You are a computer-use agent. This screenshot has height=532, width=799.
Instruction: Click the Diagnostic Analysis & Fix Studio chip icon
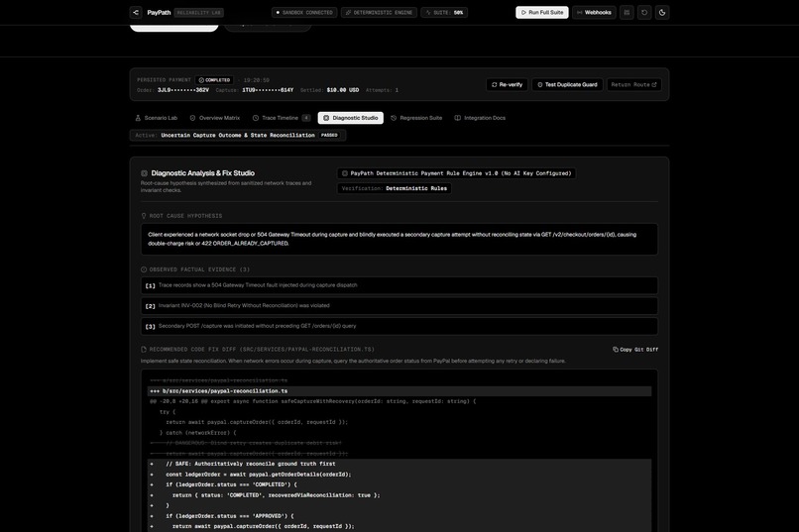[144, 173]
